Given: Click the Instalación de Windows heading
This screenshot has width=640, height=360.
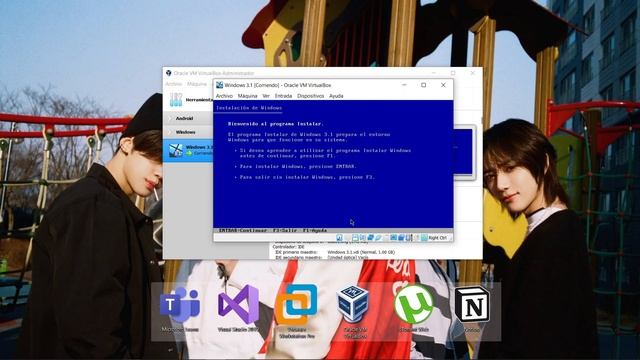Looking at the screenshot, I should pyautogui.click(x=249, y=108).
